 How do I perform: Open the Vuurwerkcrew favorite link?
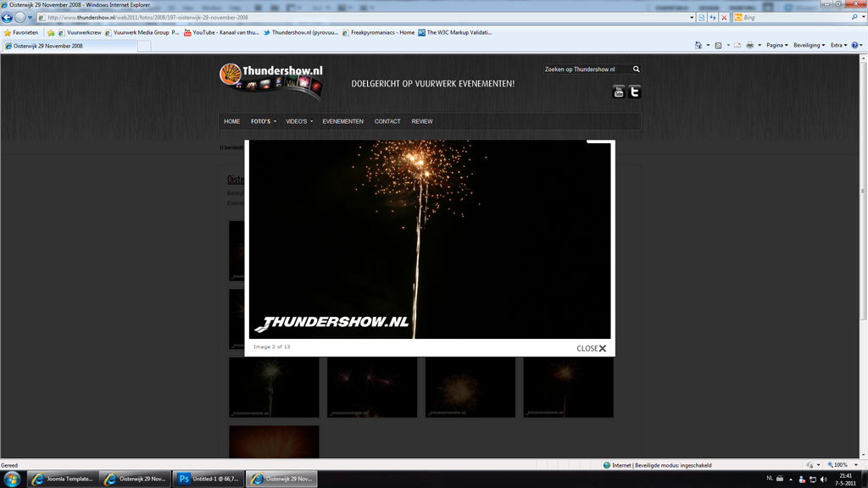[80, 33]
